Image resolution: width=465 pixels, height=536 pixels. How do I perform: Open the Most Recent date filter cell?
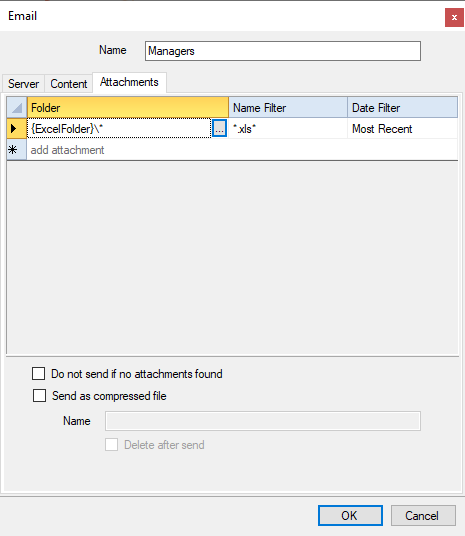pyautogui.click(x=402, y=129)
